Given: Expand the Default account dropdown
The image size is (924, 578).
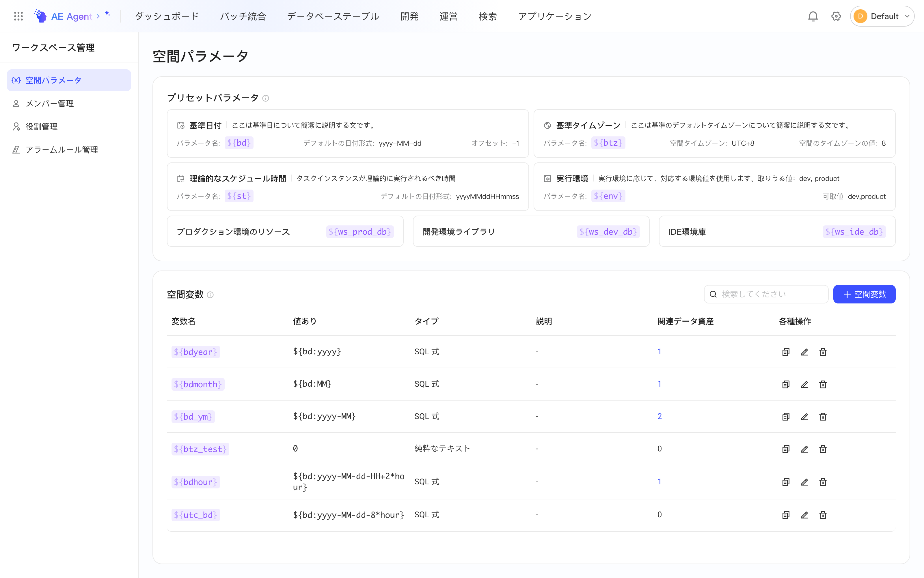Looking at the screenshot, I should click(x=882, y=16).
